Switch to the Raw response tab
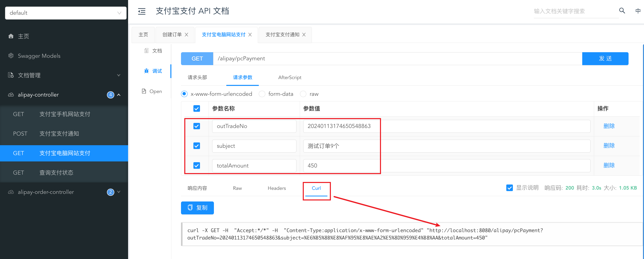 pos(237,188)
